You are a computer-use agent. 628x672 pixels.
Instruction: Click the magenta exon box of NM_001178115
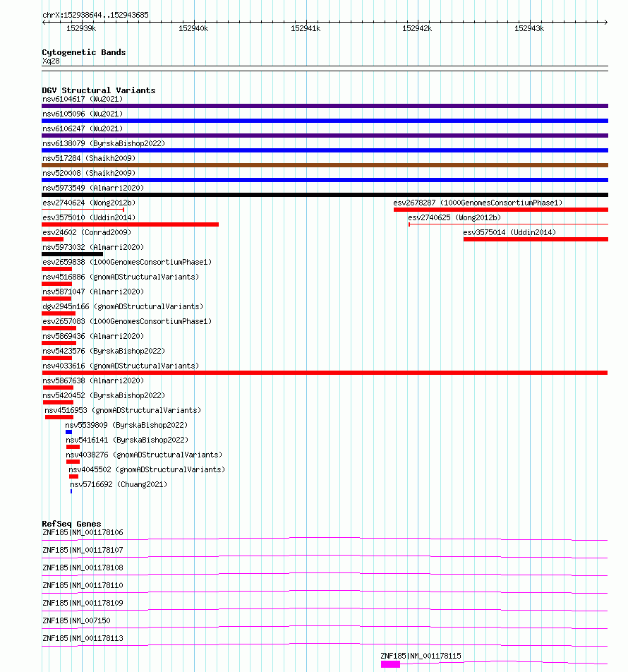point(390,664)
